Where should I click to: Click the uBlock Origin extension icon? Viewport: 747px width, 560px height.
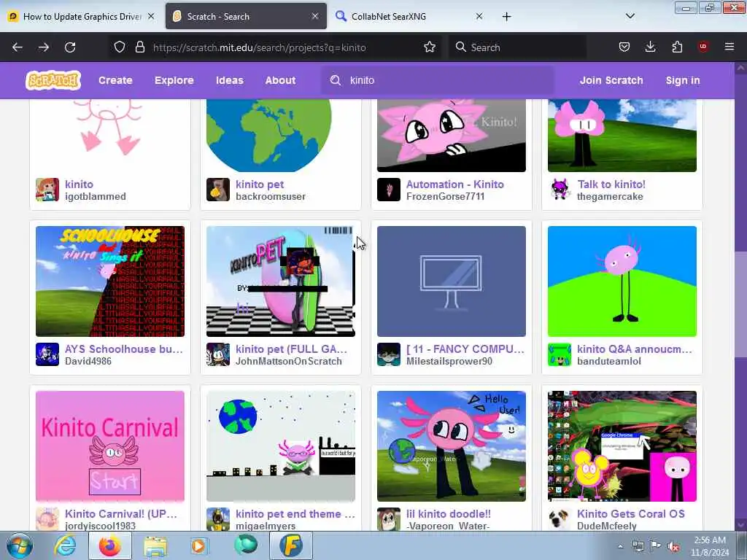point(703,47)
